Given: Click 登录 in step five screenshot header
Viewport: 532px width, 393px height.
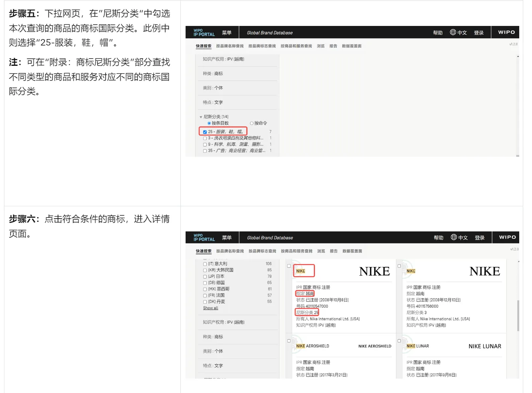Looking at the screenshot, I should tap(479, 33).
